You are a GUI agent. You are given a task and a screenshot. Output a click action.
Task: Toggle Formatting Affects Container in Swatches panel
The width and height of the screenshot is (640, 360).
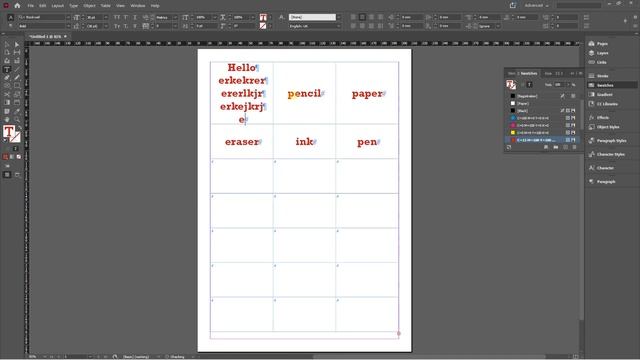click(522, 85)
